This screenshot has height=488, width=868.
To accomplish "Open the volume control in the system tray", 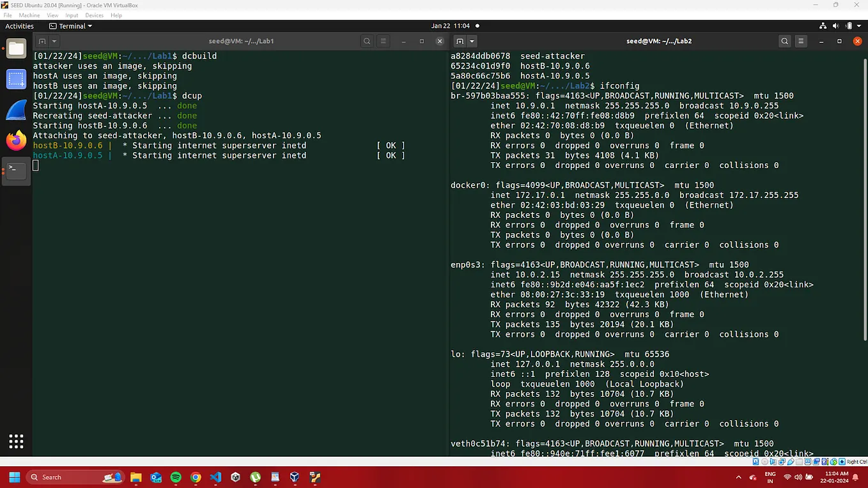I will (798, 477).
